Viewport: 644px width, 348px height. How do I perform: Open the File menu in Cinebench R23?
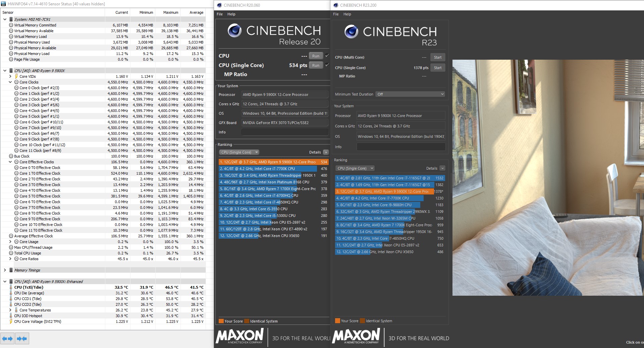point(336,14)
